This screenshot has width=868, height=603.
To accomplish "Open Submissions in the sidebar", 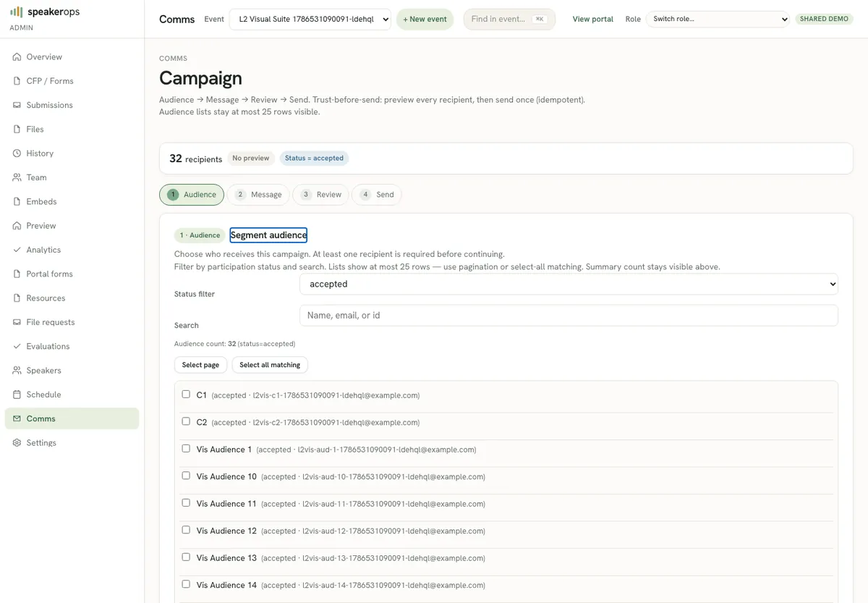I will [72, 105].
